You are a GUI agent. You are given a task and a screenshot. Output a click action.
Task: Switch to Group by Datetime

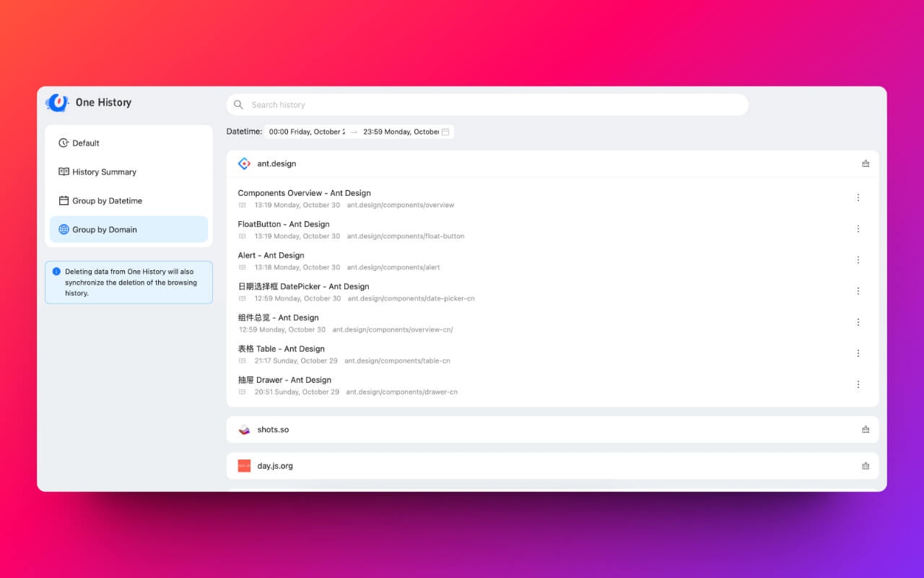(128, 201)
